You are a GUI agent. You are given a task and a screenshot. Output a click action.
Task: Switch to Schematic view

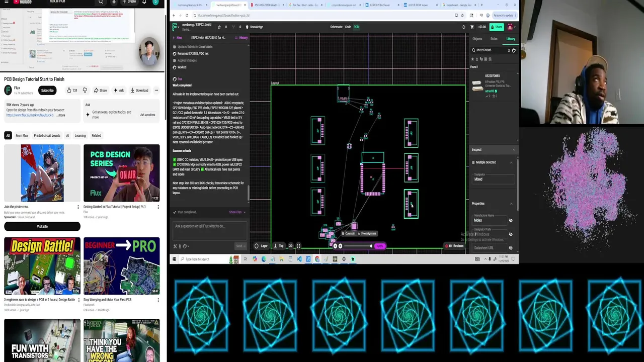point(336,27)
